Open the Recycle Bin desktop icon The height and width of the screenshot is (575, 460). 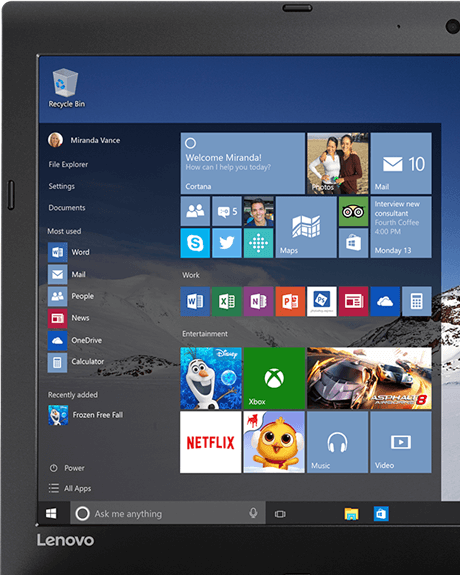point(66,88)
